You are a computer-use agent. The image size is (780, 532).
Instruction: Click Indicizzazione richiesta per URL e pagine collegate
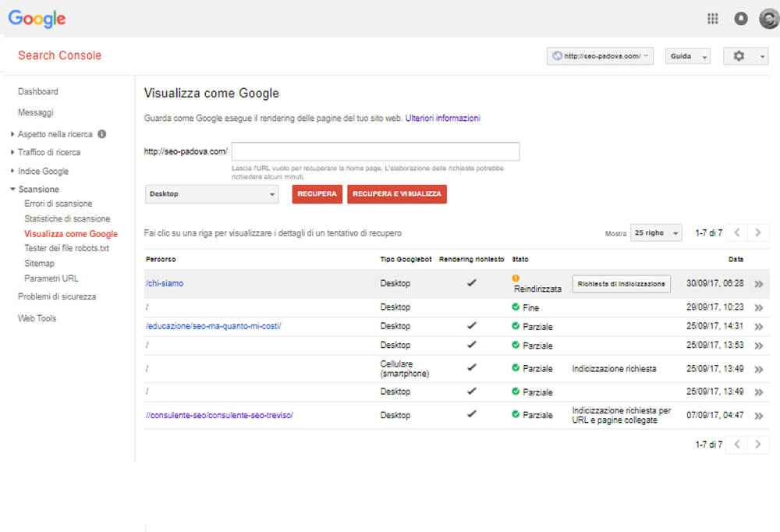622,415
